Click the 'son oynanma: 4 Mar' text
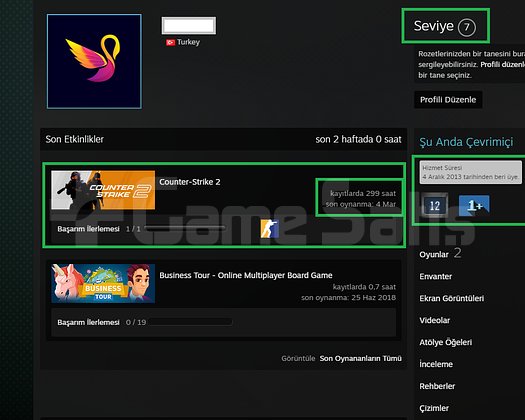The image size is (525, 420). [361, 204]
